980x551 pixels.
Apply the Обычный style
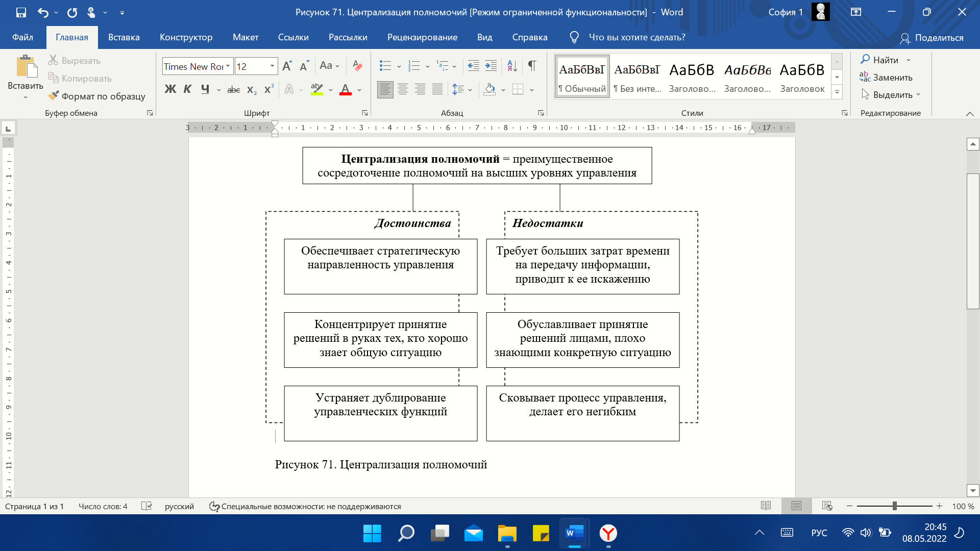click(582, 77)
